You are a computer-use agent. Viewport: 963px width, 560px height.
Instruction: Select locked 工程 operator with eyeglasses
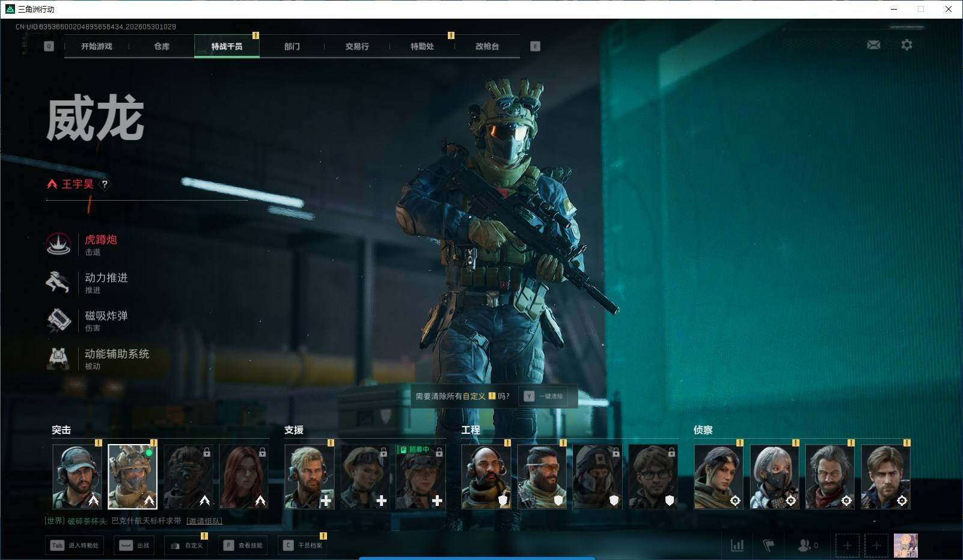[653, 477]
